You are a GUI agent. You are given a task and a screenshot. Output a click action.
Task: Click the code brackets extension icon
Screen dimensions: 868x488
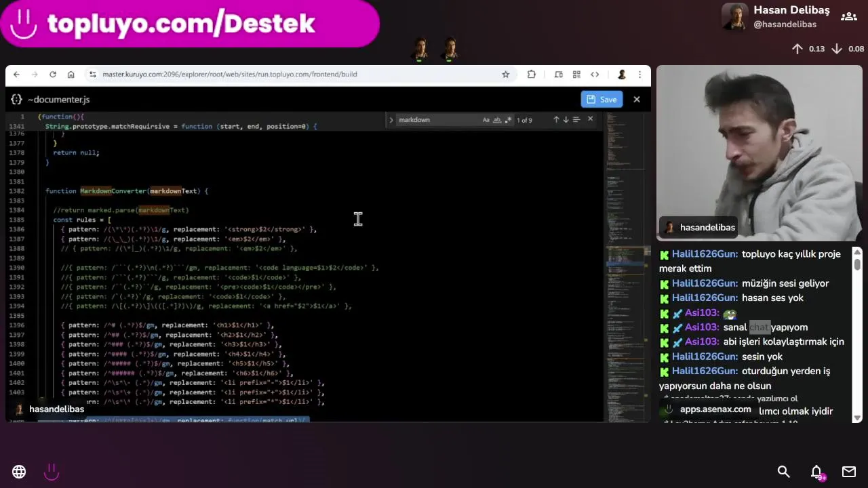pyautogui.click(x=595, y=75)
